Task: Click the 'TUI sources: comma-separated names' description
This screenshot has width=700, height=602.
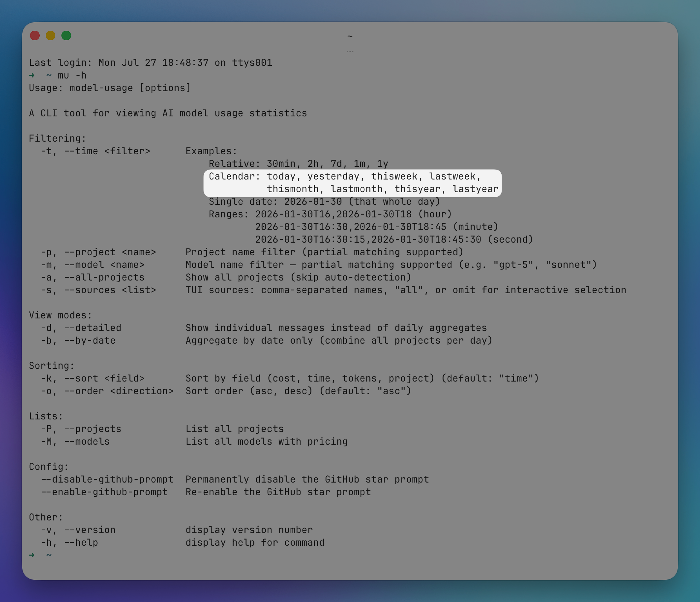Action: [406, 290]
